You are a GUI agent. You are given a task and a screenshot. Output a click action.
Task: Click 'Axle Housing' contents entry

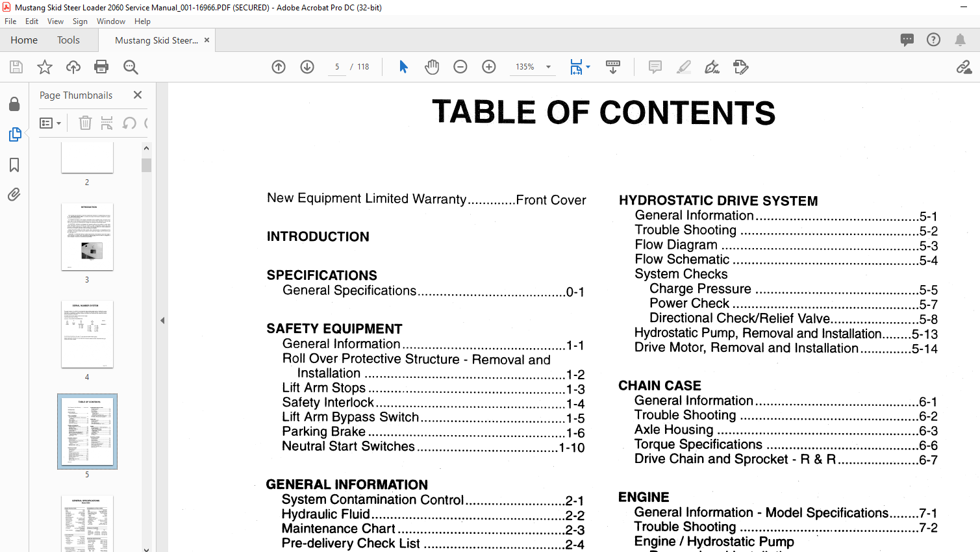(x=786, y=430)
